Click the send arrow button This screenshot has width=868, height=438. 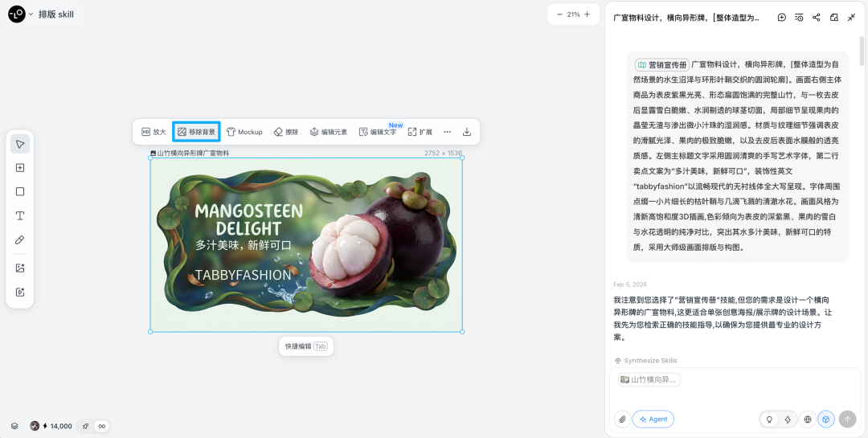point(848,420)
